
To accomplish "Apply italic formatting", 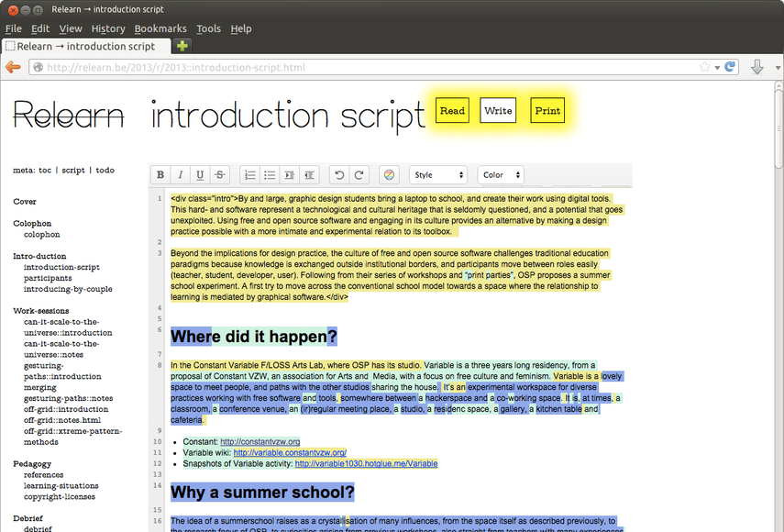I will [180, 175].
